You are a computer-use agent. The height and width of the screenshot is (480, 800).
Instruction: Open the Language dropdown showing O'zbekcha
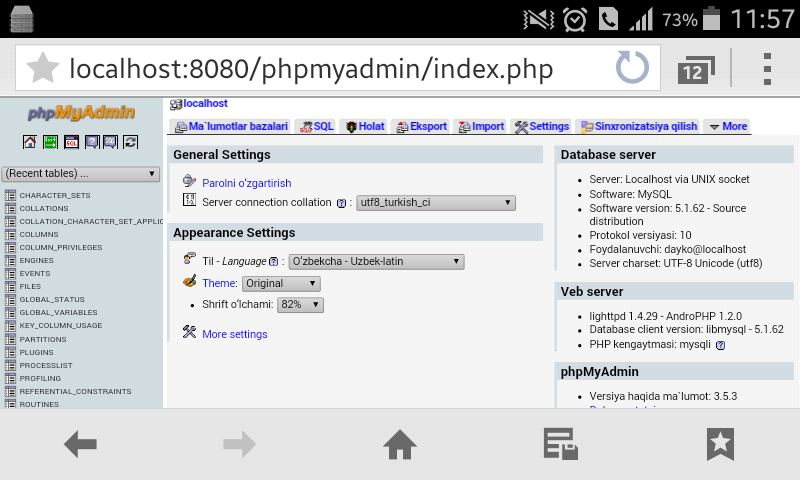[x=376, y=262]
